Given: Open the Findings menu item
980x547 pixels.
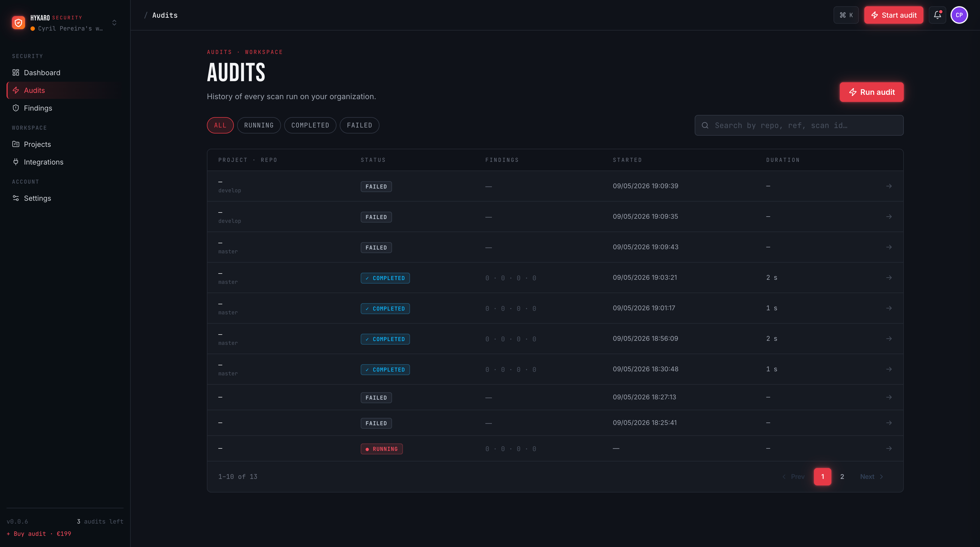Looking at the screenshot, I should [65, 108].
